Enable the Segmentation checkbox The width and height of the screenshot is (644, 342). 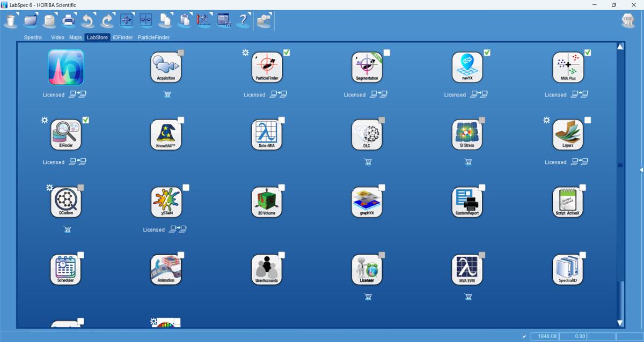pos(387,53)
